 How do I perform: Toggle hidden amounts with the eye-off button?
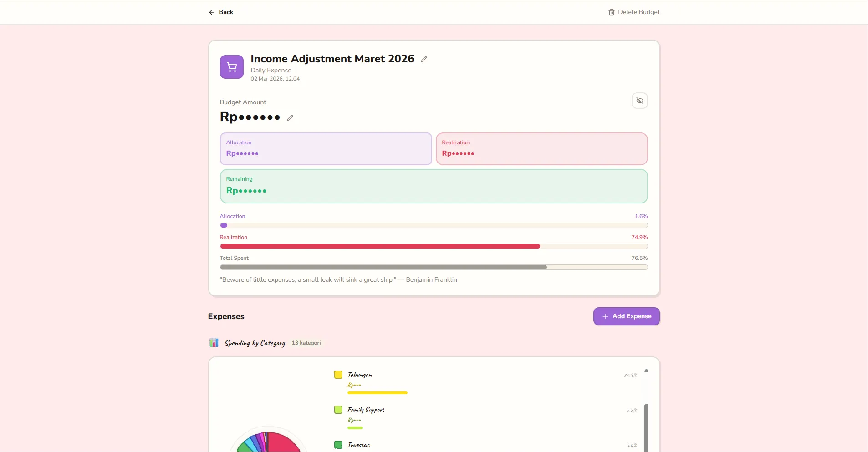(x=640, y=101)
